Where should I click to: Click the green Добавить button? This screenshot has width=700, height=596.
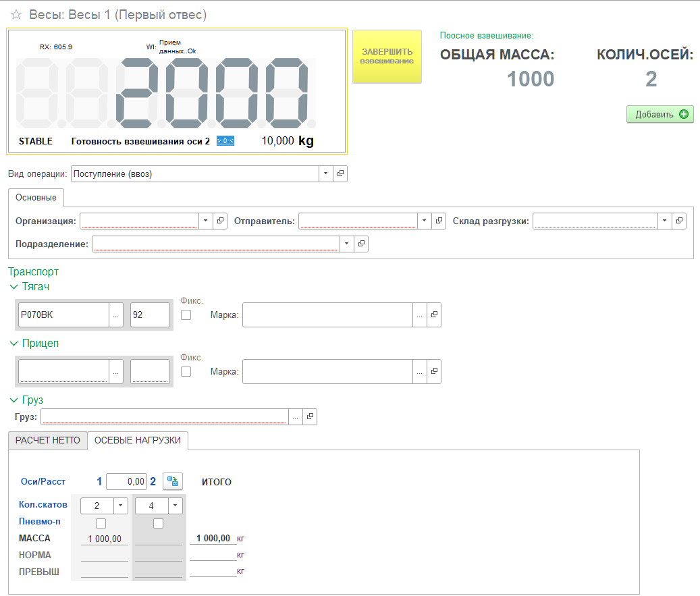659,114
